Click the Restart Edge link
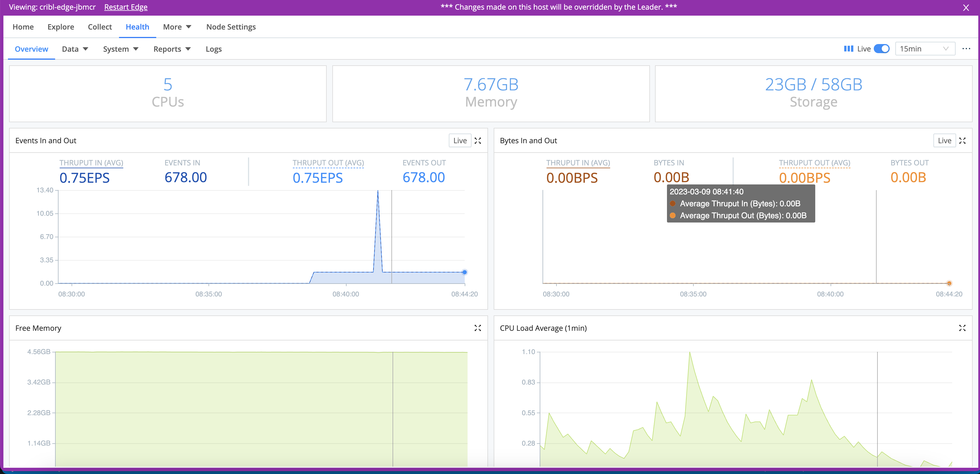This screenshot has width=980, height=474. coord(126,7)
